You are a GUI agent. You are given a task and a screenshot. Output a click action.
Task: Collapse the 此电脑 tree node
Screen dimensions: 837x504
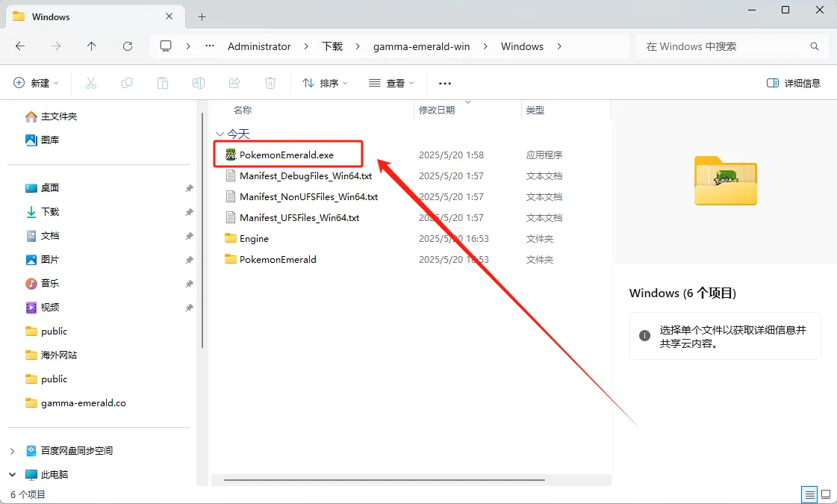pyautogui.click(x=12, y=475)
